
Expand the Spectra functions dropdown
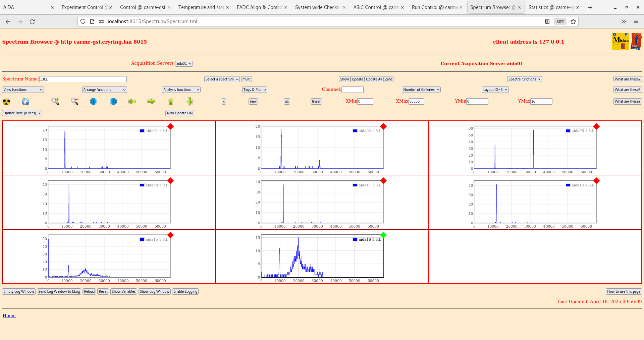pos(524,79)
